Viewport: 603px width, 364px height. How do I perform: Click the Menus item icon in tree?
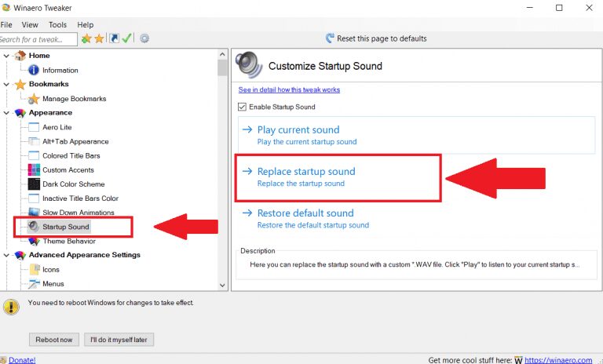coord(35,284)
